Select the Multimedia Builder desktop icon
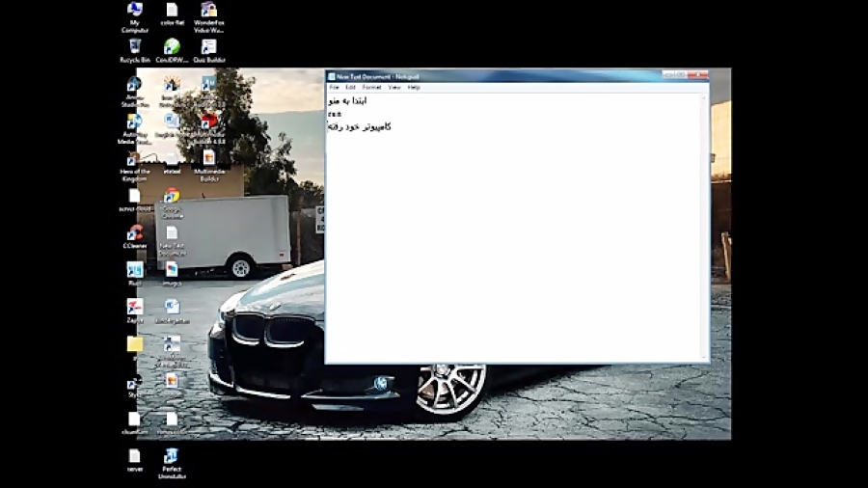This screenshot has height=488, width=868. point(208,166)
